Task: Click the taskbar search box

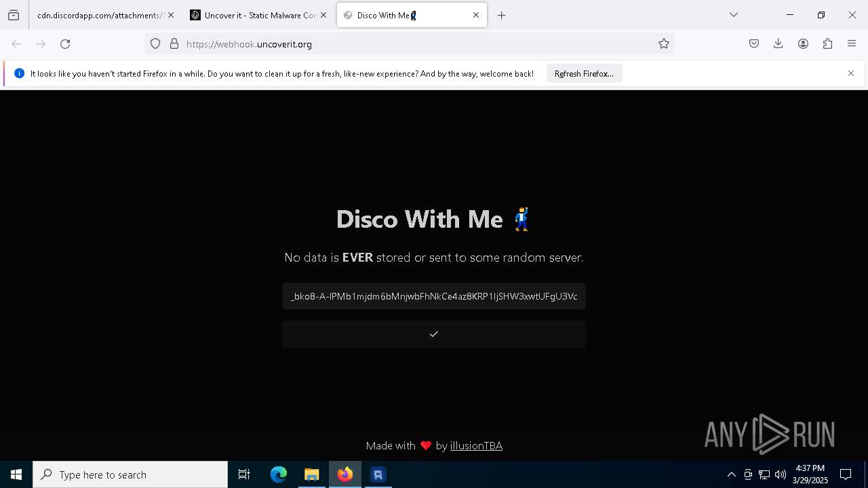Action: (x=130, y=474)
